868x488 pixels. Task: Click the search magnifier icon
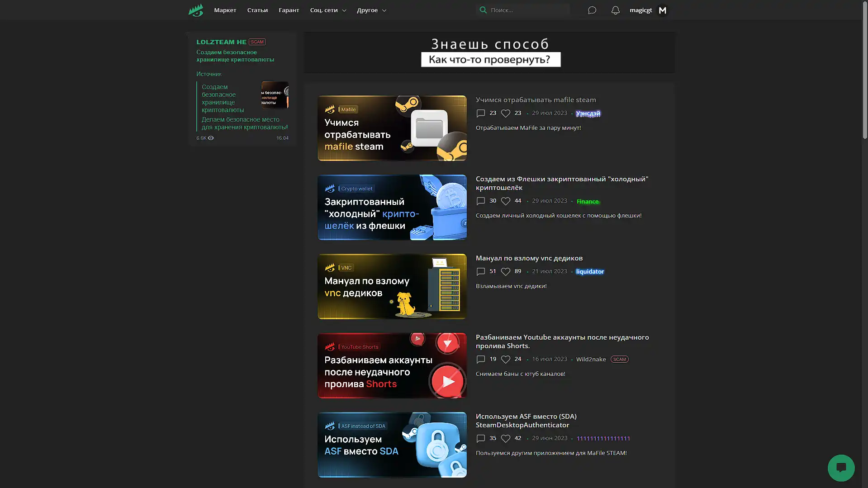483,10
